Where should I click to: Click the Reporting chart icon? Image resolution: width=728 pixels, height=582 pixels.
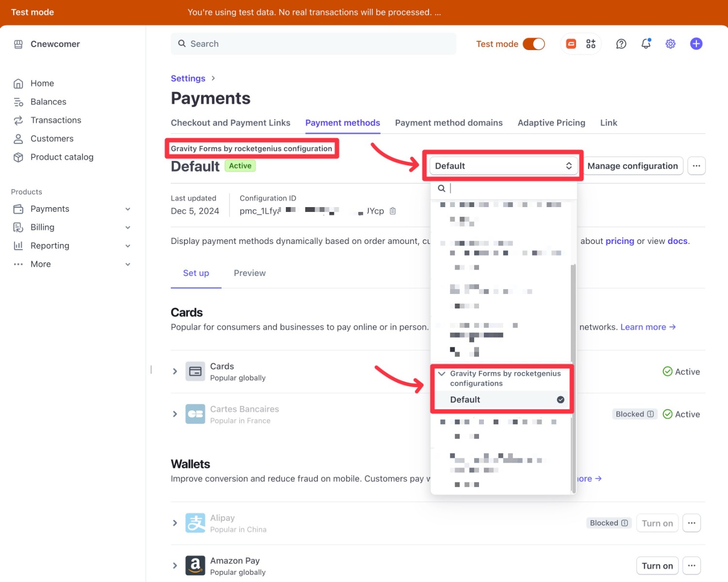tap(18, 246)
